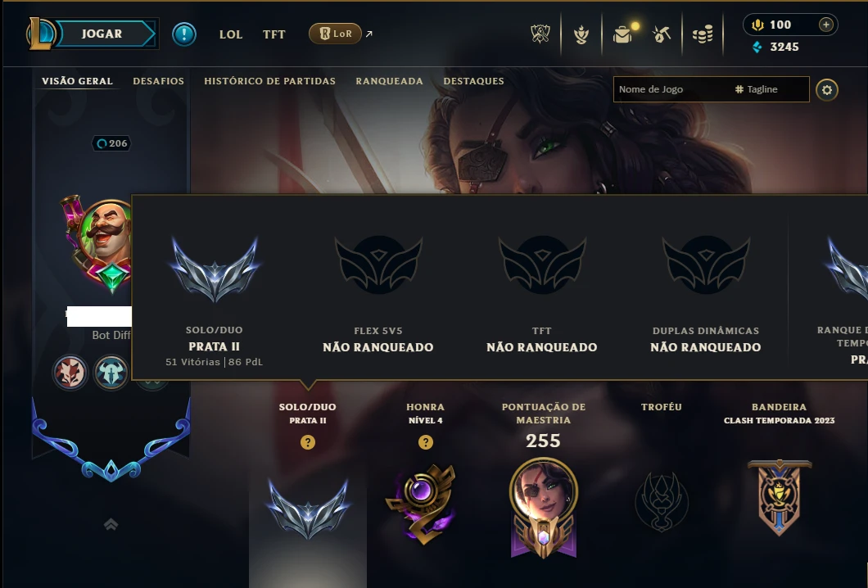This screenshot has height=588, width=868.
Task: Expand the double chevron under the profile banner
Action: click(111, 524)
